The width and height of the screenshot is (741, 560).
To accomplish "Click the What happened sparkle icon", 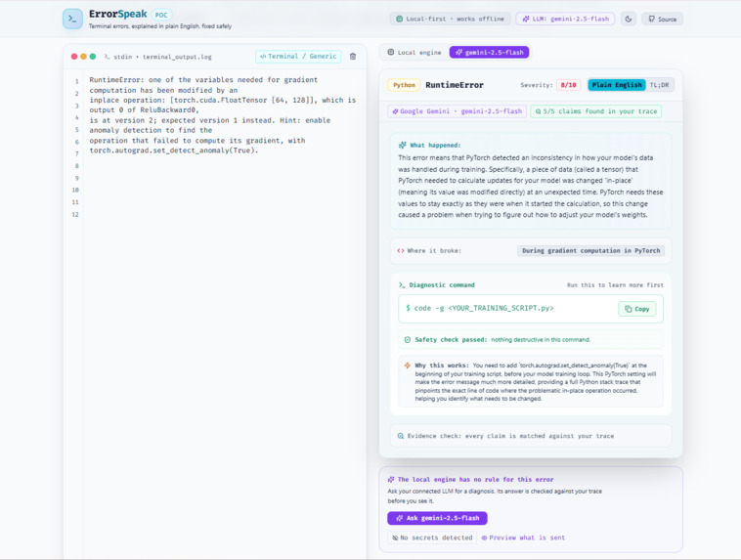I will pos(402,145).
